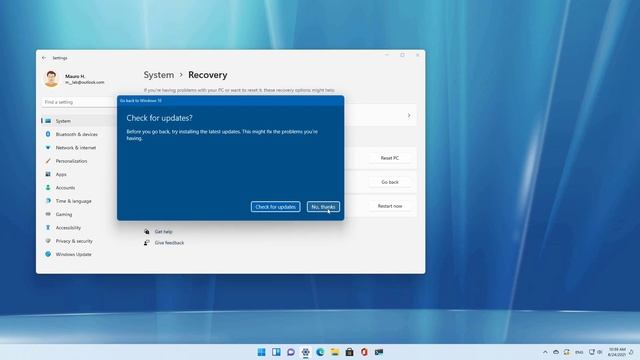The width and height of the screenshot is (640, 360).
Task: Open network and volume quick settings
Action: tap(596, 352)
